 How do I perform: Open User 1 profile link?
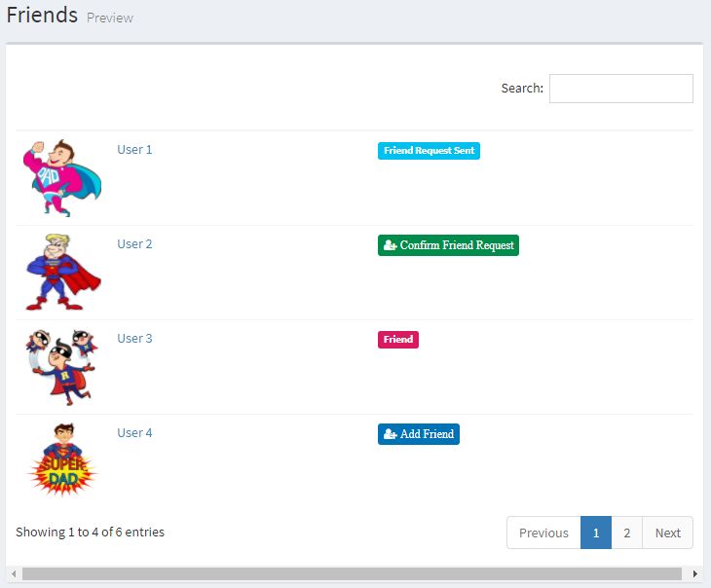[x=134, y=150]
